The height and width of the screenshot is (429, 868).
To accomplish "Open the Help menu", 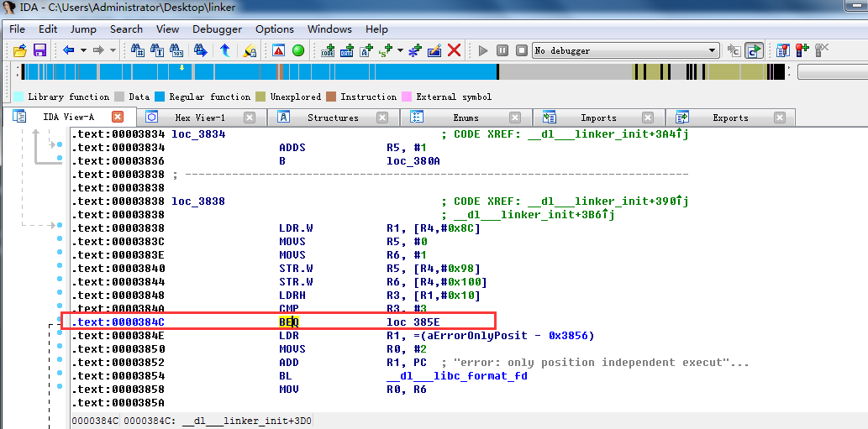I will click(x=376, y=29).
